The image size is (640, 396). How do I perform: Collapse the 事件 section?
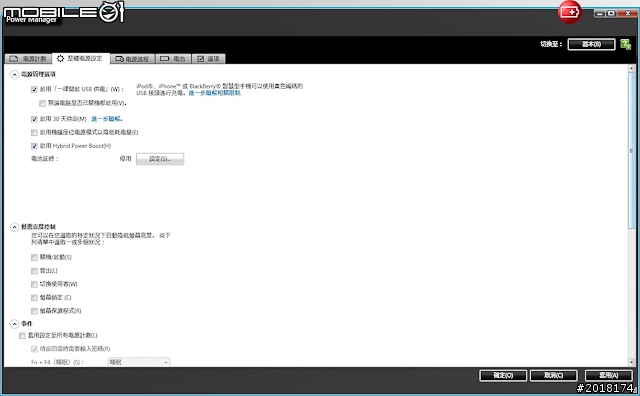[14, 324]
